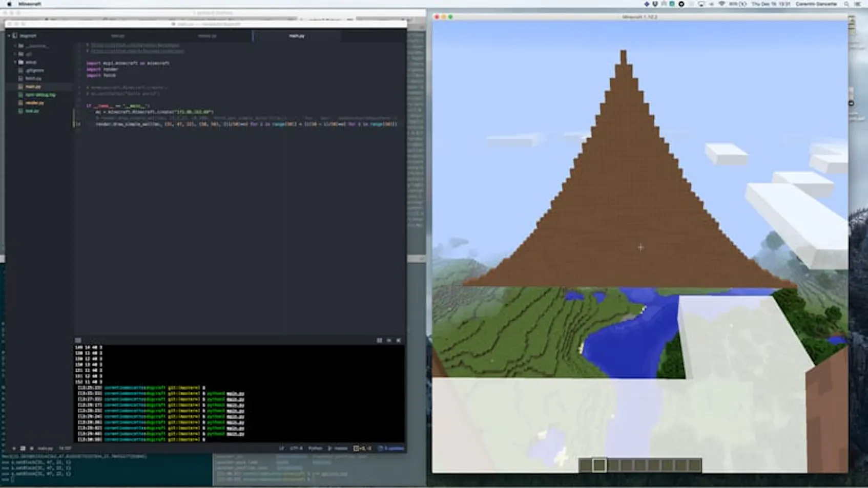868x488 pixels.
Task: Click the terminal toggle icon in status bar
Action: pyautogui.click(x=23, y=448)
